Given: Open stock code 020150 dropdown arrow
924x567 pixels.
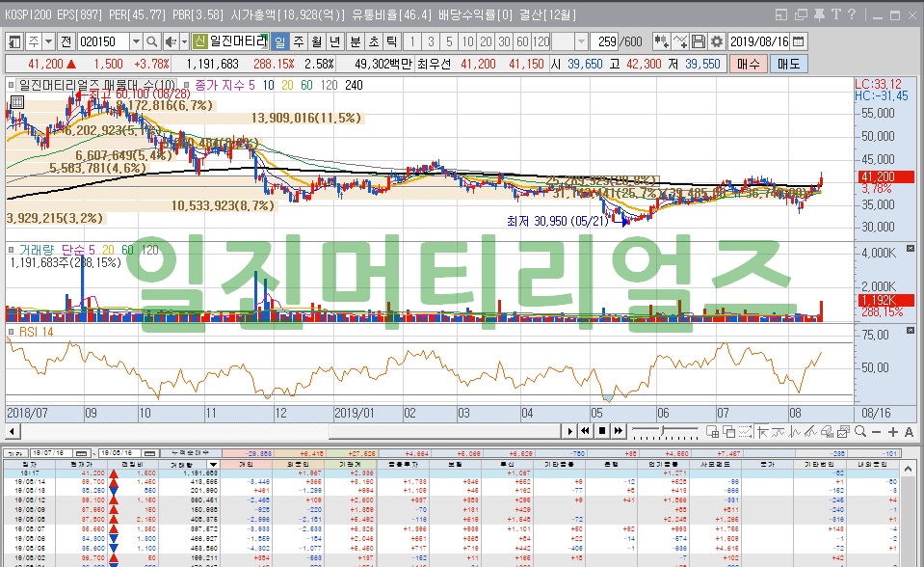Looking at the screenshot, I should click(136, 41).
